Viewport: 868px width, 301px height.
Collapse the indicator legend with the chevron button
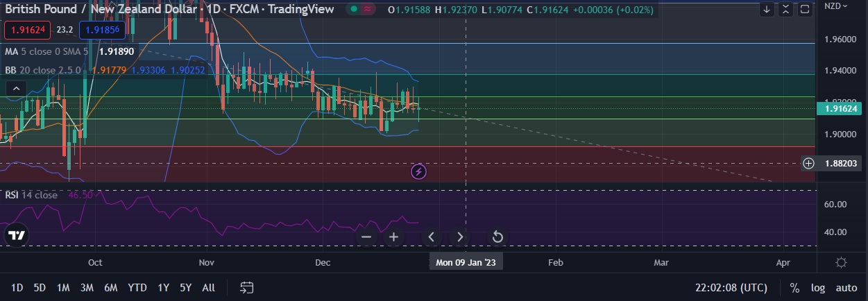tap(17, 88)
